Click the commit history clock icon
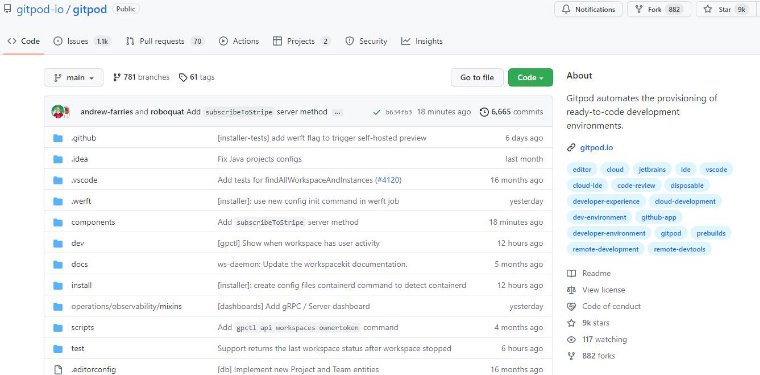Viewport: 760px width, 375px height. [484, 112]
